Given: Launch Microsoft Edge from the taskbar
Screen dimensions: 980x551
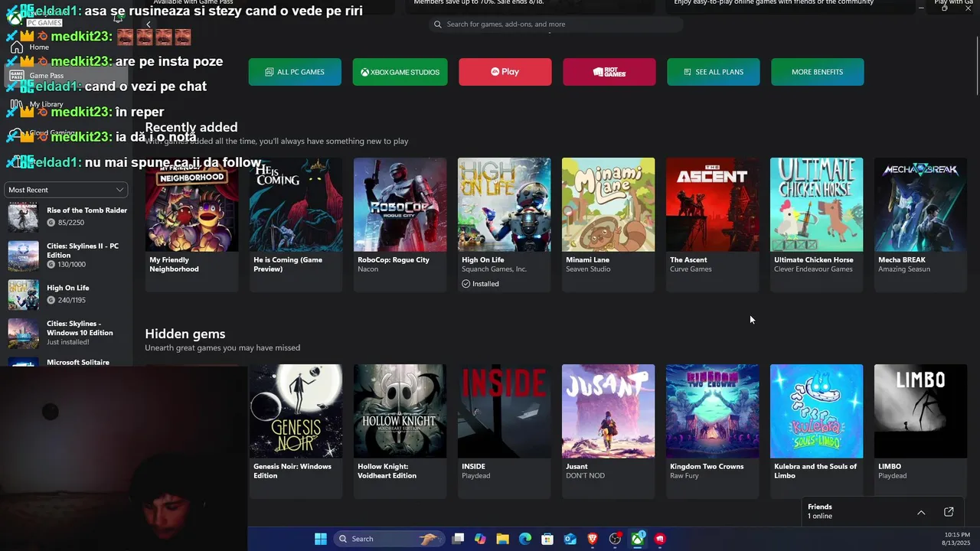Looking at the screenshot, I should coord(525,539).
